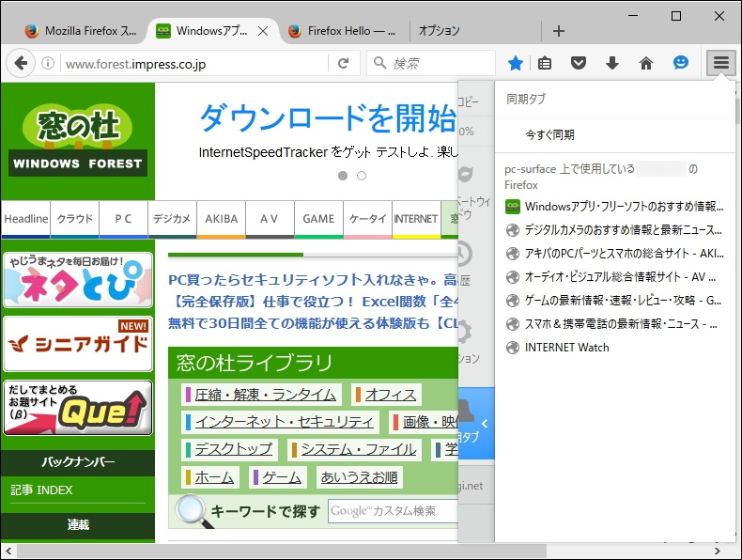Click the Google カスタム検索 input field
The width and height of the screenshot is (742, 560).
point(394,511)
